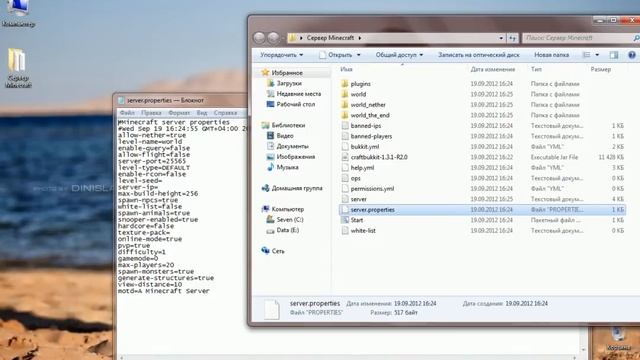
Task: Click the refresh button beside address bar
Action: pyautogui.click(x=513, y=38)
